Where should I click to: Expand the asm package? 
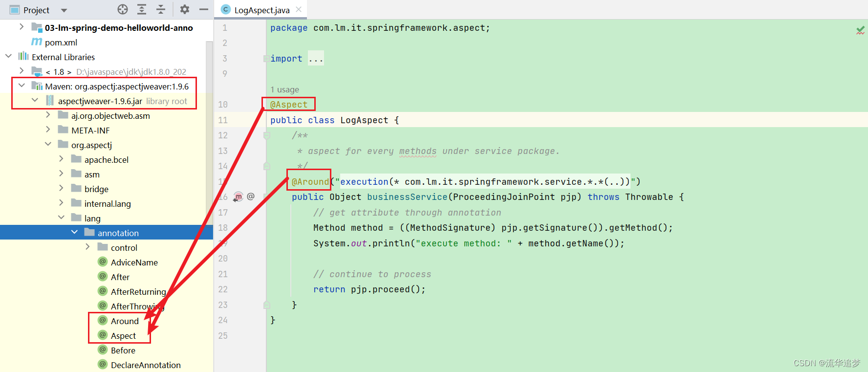point(61,174)
